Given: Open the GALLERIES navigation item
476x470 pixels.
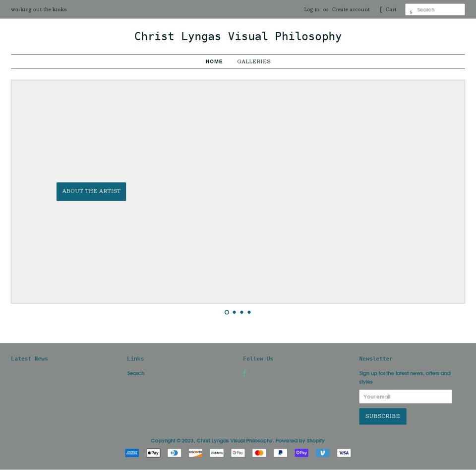Looking at the screenshot, I should pyautogui.click(x=254, y=62).
